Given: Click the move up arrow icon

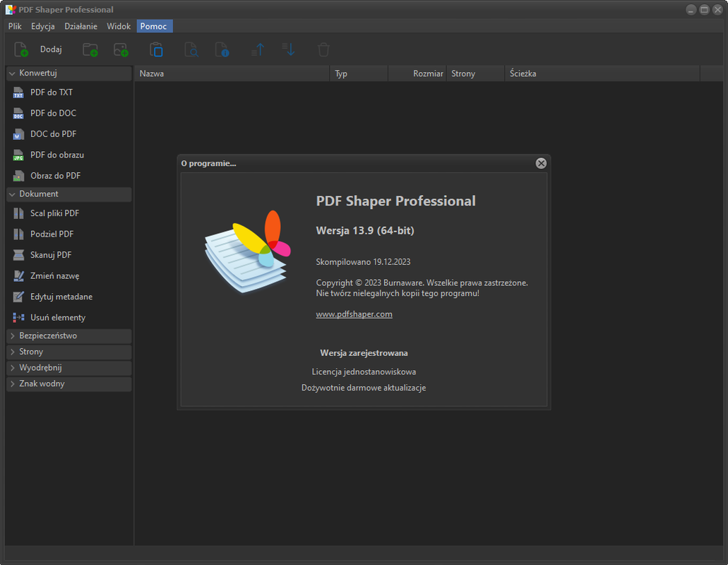Looking at the screenshot, I should pos(258,49).
